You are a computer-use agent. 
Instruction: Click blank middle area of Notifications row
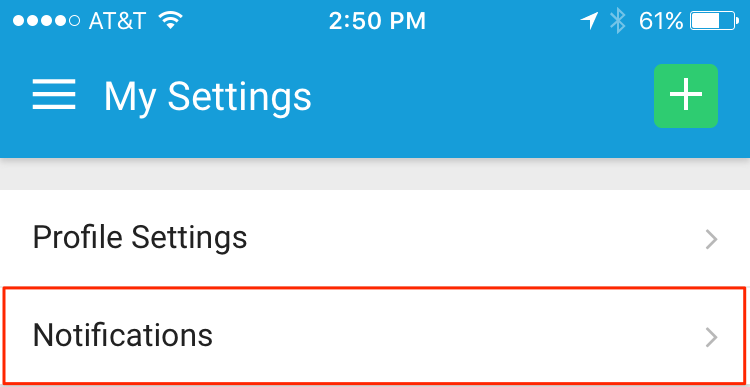(454, 336)
